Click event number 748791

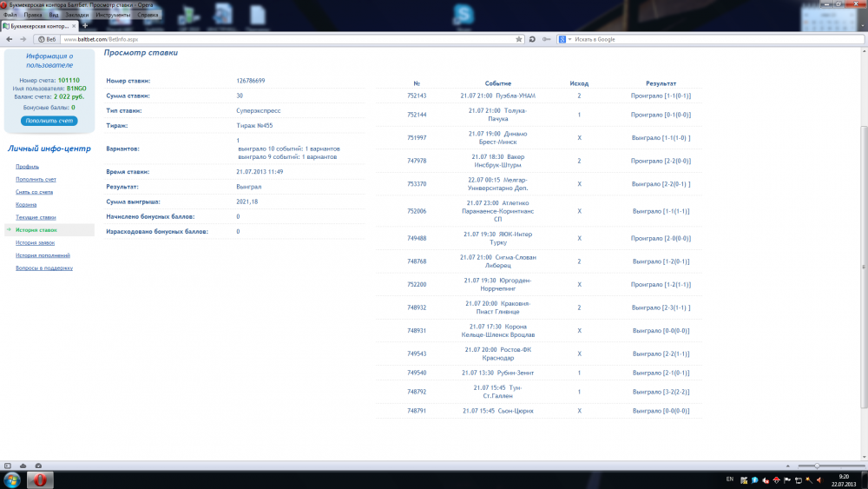click(417, 411)
